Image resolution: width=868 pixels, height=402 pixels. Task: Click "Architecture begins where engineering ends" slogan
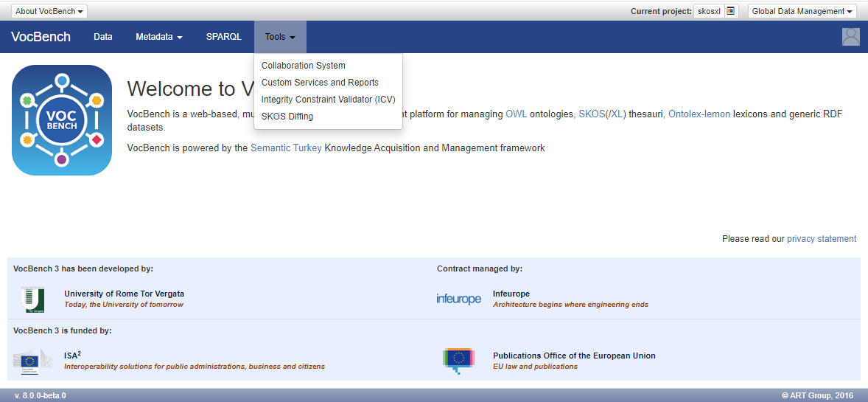point(571,305)
